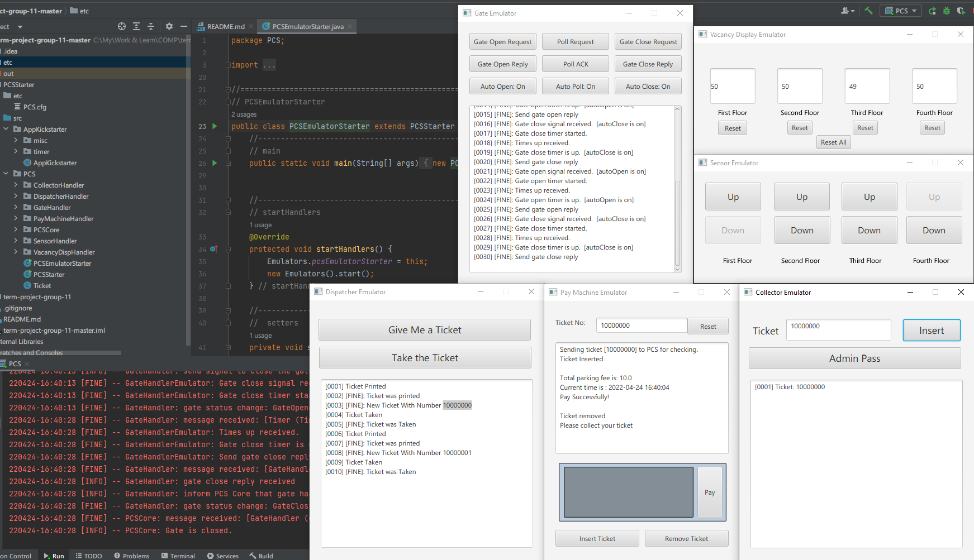Close the README.md editor tab
Image resolution: width=974 pixels, height=560 pixels.
tap(251, 26)
